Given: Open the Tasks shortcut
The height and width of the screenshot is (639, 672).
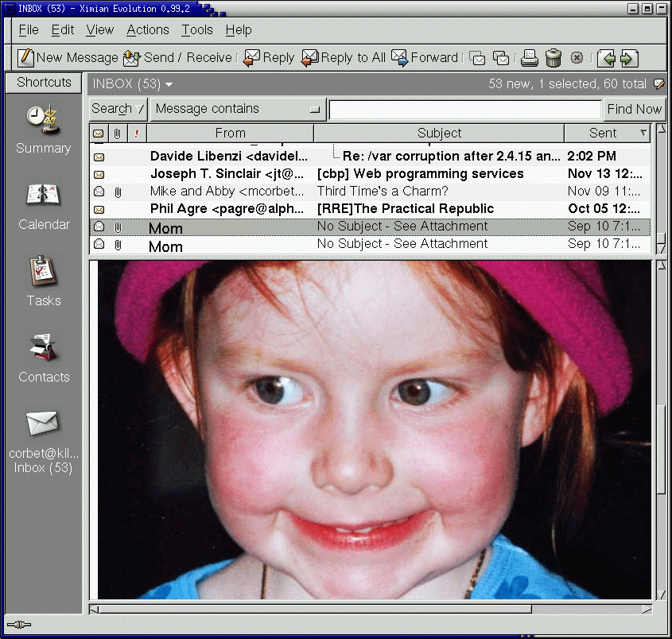Looking at the screenshot, I should click(x=44, y=281).
